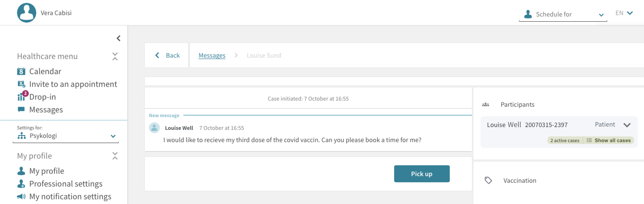Image resolution: width=644 pixels, height=204 pixels.
Task: Click the Pick up button
Action: (x=422, y=174)
